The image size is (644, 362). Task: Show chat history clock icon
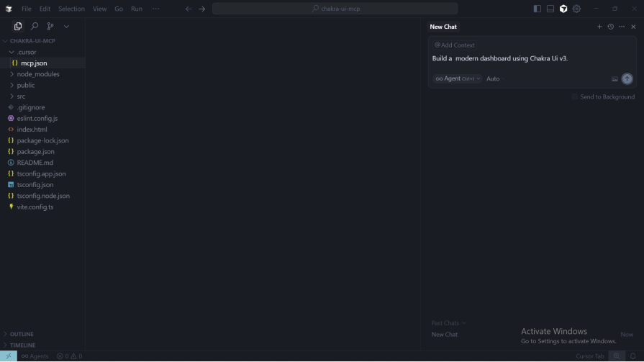coord(611,27)
